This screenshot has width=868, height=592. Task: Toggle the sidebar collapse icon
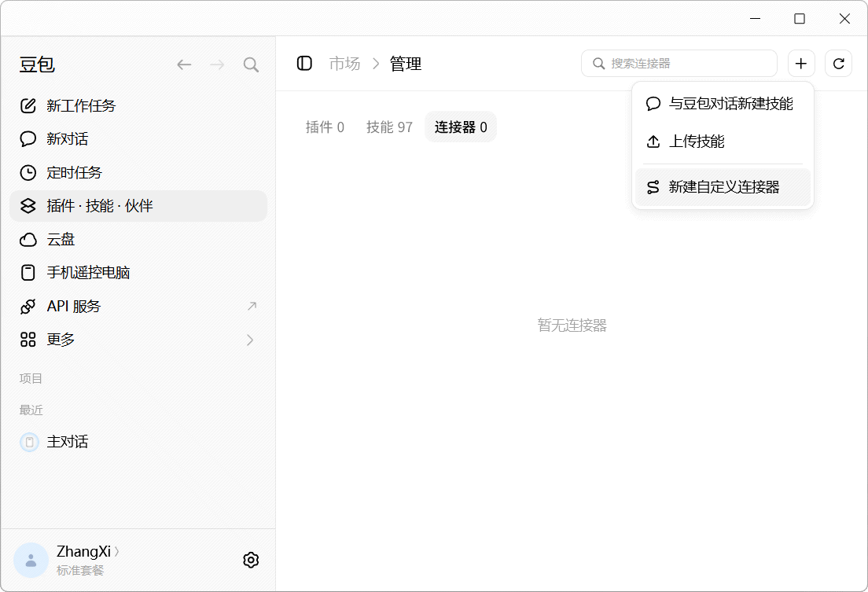pyautogui.click(x=304, y=63)
